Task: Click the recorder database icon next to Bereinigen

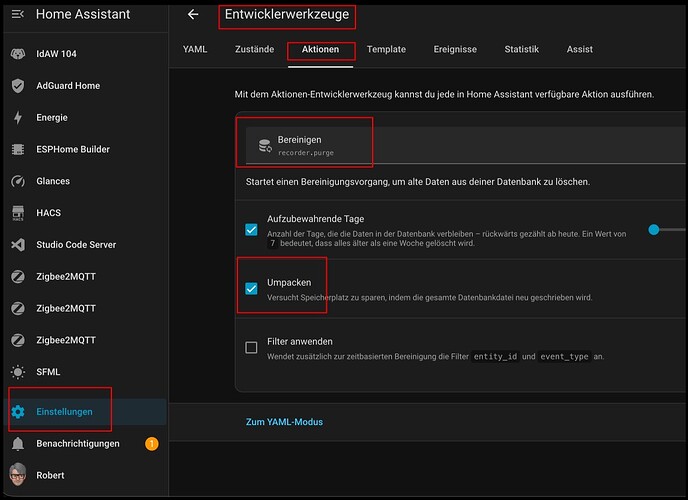Action: pyautogui.click(x=265, y=146)
